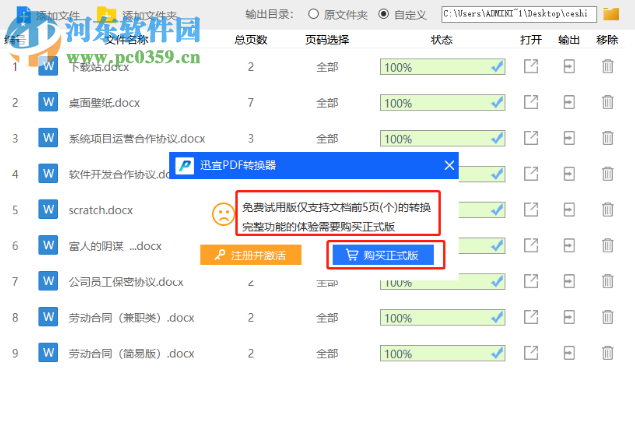Screen dimensions: 635x430
Task: Click Word icon of 桌面壁纸.docx
Action: click(x=48, y=102)
